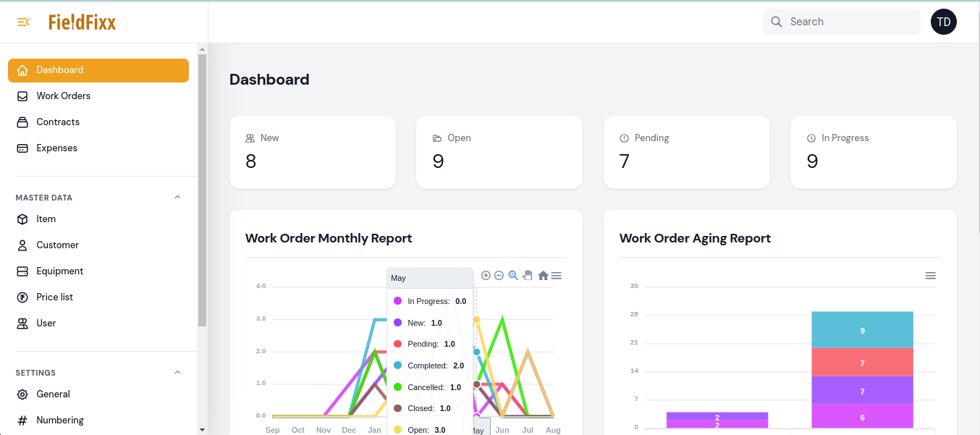Image resolution: width=980 pixels, height=435 pixels.
Task: Click the blue segment labeled 9 in Aging chart
Action: click(862, 330)
